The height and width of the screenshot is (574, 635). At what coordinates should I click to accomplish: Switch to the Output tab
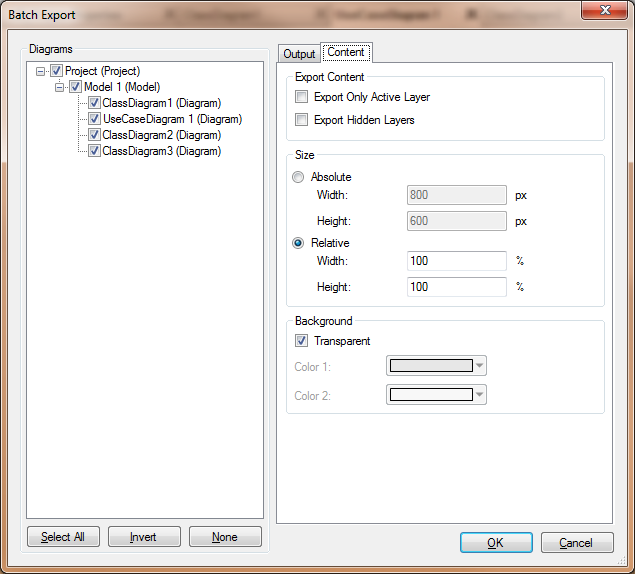[299, 54]
